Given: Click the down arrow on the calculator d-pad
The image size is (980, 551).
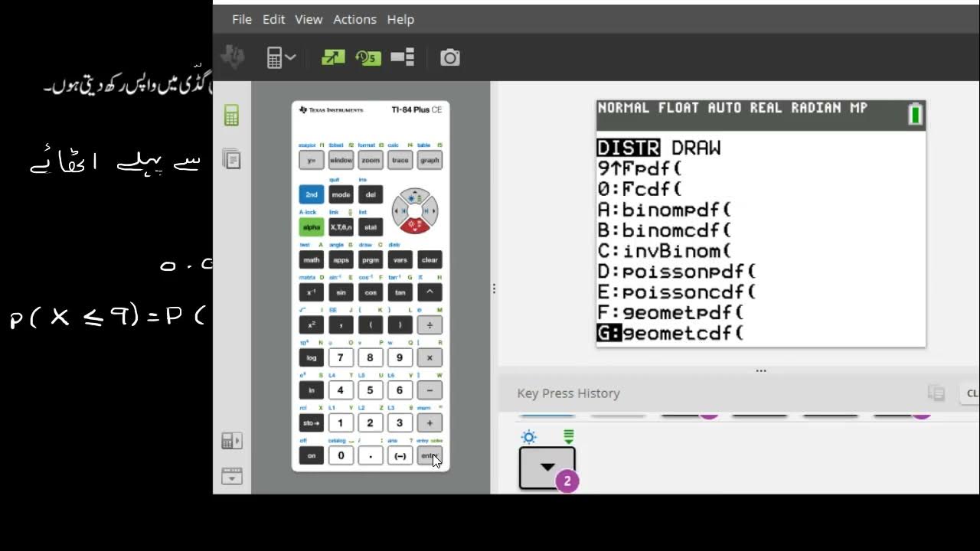Looking at the screenshot, I should 414,226.
